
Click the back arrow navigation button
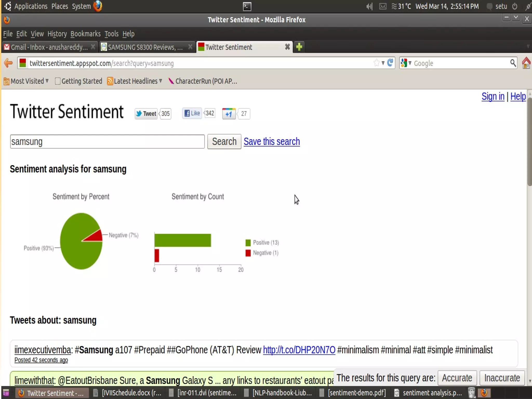click(x=8, y=63)
